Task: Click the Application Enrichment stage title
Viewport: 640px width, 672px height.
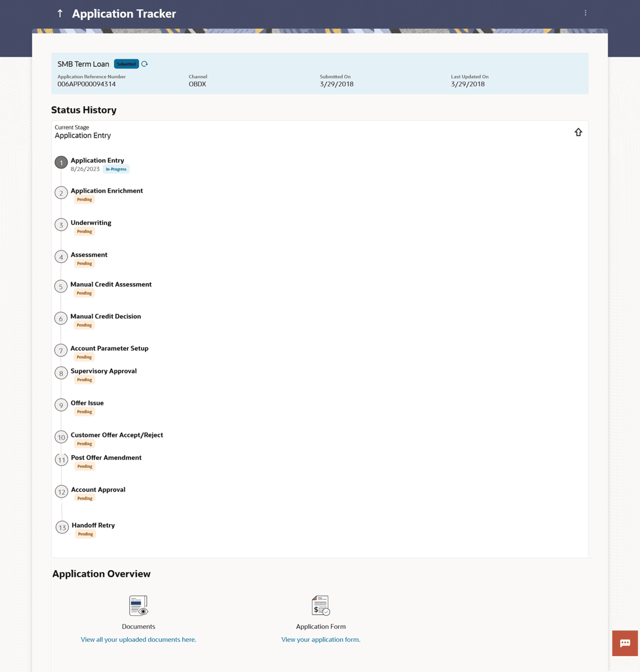Action: tap(107, 191)
